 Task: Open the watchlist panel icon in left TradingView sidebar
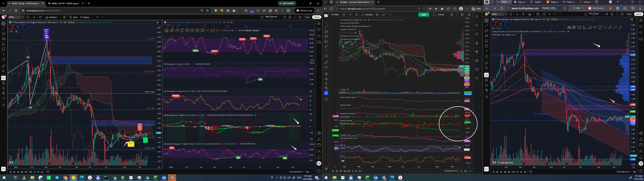pyautogui.click(x=319, y=24)
